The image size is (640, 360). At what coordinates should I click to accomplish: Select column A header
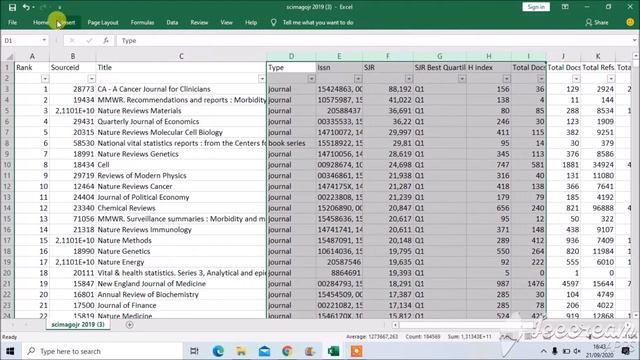tap(32, 56)
